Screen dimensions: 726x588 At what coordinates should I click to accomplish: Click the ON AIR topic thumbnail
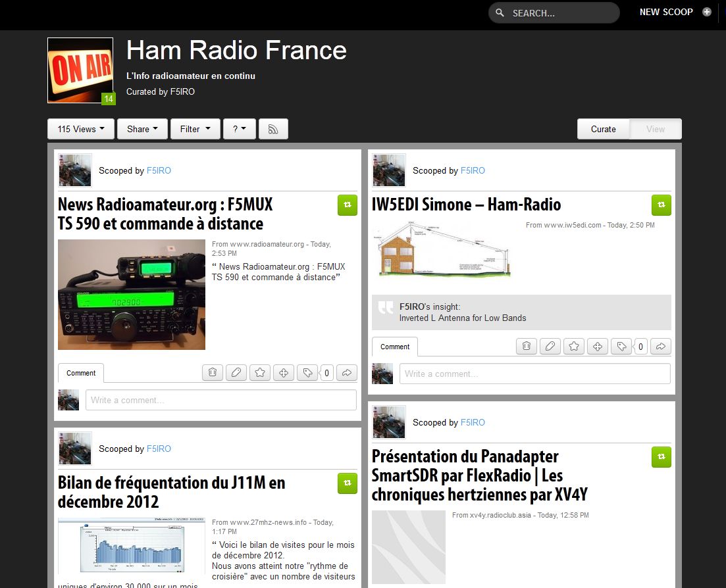pos(80,70)
